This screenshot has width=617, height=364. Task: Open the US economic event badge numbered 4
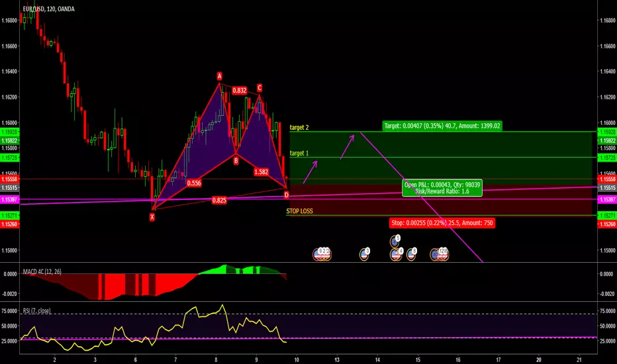tap(397, 254)
